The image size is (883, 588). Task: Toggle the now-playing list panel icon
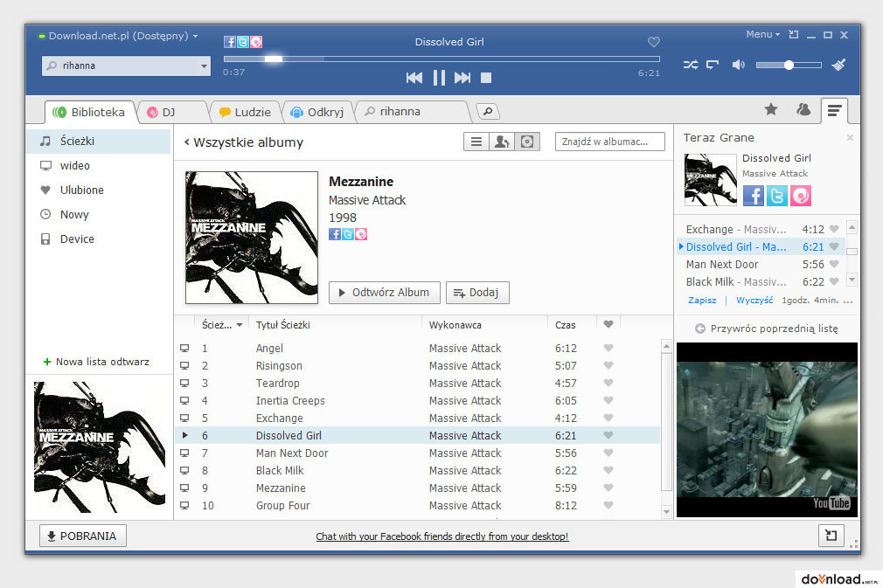(835, 110)
